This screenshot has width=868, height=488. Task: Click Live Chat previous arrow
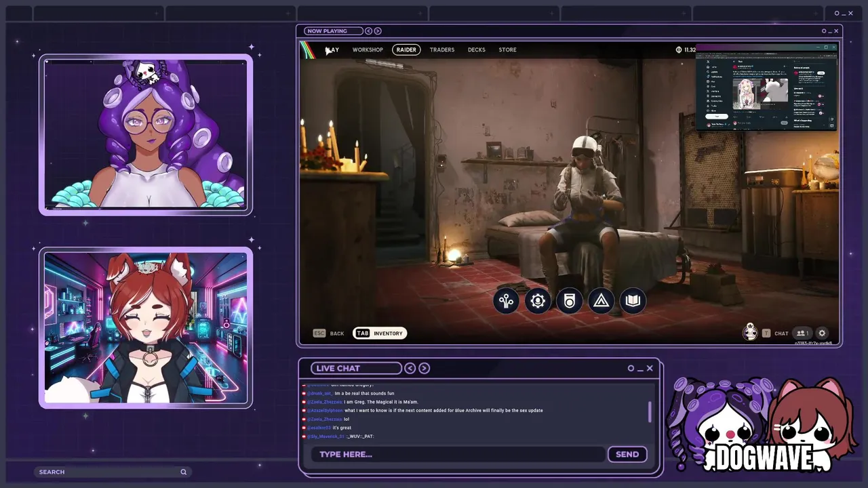click(410, 368)
